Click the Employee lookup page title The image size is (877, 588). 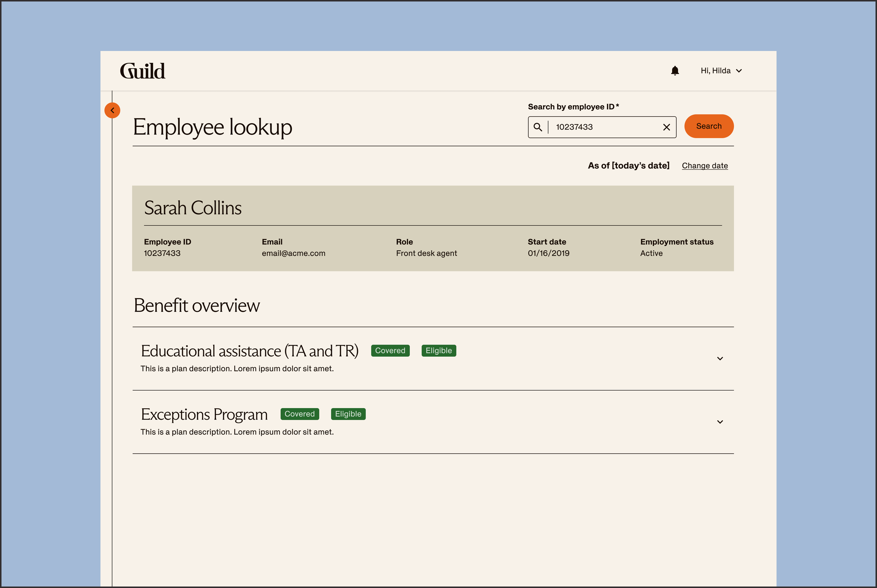[x=212, y=127]
